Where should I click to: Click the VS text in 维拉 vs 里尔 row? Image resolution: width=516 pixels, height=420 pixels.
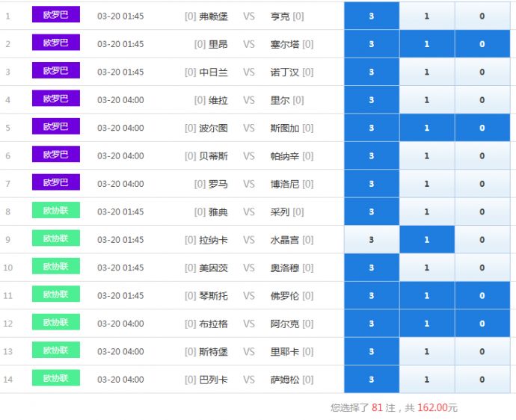248,100
